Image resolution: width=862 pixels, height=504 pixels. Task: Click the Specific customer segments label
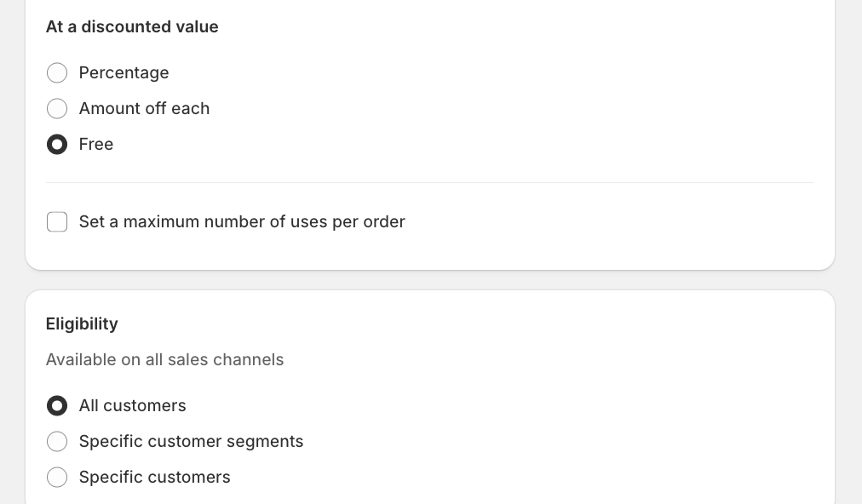click(191, 442)
